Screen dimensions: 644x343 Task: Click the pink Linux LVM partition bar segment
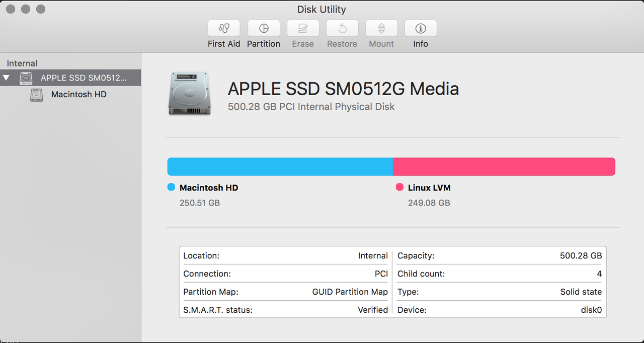[x=504, y=166]
